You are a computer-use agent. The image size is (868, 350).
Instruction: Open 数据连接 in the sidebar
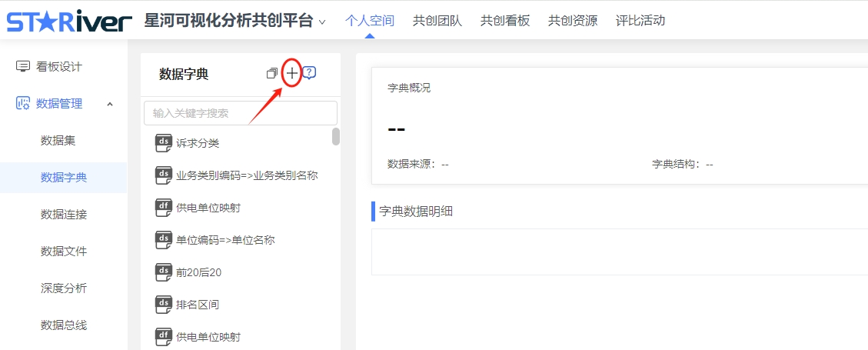(64, 215)
